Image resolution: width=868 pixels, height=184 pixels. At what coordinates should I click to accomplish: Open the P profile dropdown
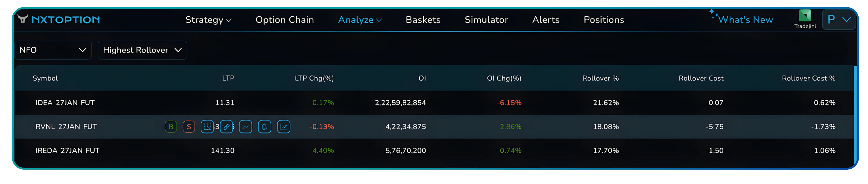(839, 19)
